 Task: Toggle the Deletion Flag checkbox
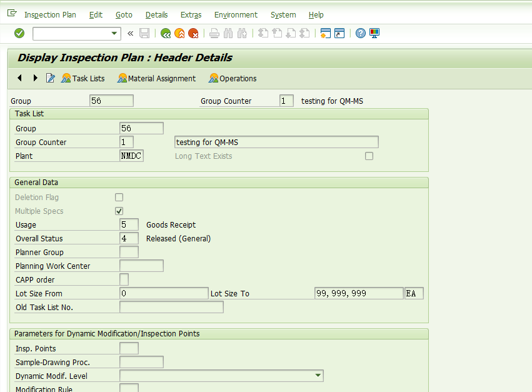click(x=119, y=197)
